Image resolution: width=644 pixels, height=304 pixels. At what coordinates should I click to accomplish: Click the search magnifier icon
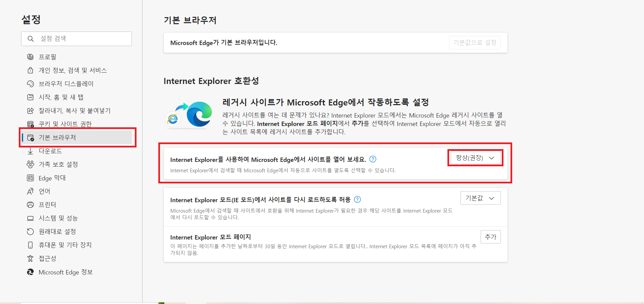click(x=31, y=39)
